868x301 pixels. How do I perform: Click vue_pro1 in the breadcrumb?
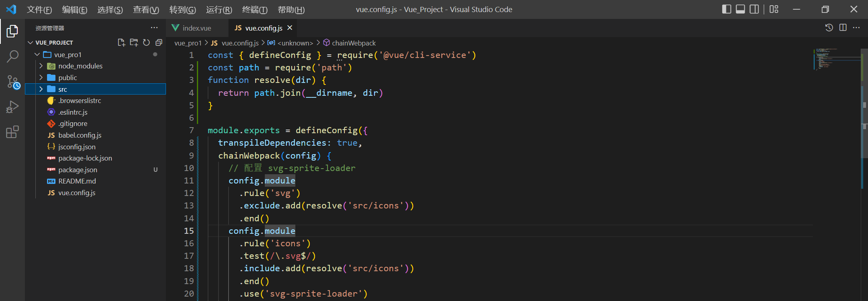[x=188, y=43]
